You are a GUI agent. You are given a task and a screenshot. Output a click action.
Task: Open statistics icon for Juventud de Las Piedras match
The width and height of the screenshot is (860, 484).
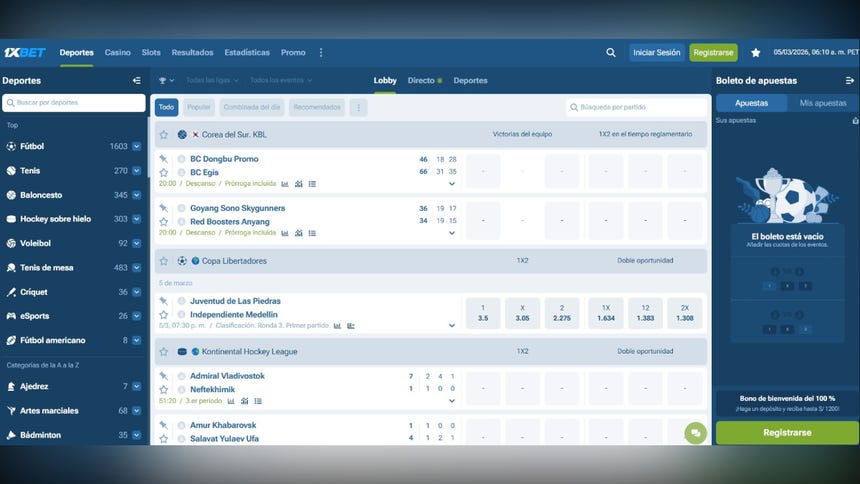coord(337,325)
